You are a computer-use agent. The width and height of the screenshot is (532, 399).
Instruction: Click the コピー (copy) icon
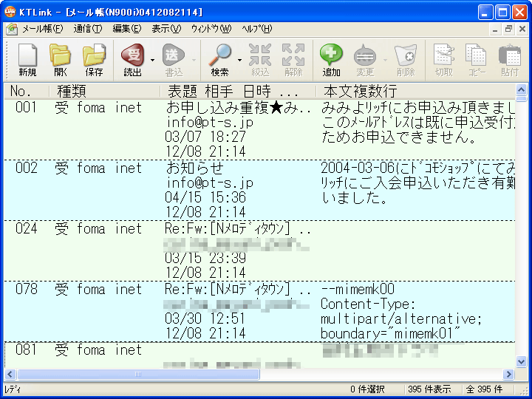477,61
